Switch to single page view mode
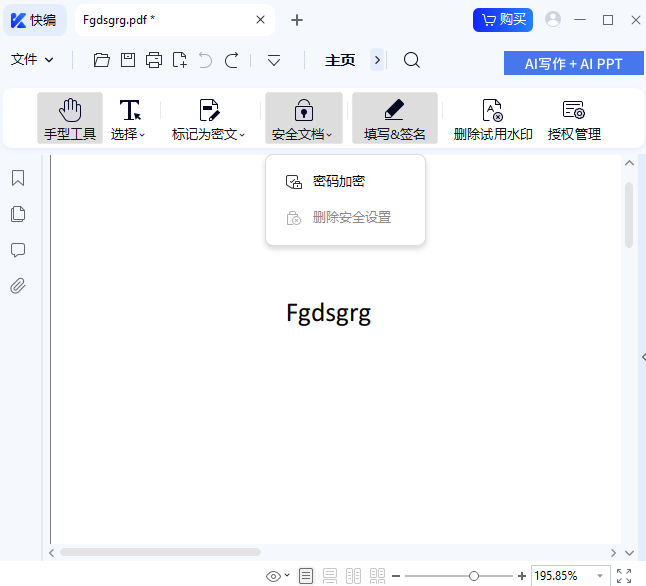Image resolution: width=646 pixels, height=586 pixels. pyautogui.click(x=306, y=576)
